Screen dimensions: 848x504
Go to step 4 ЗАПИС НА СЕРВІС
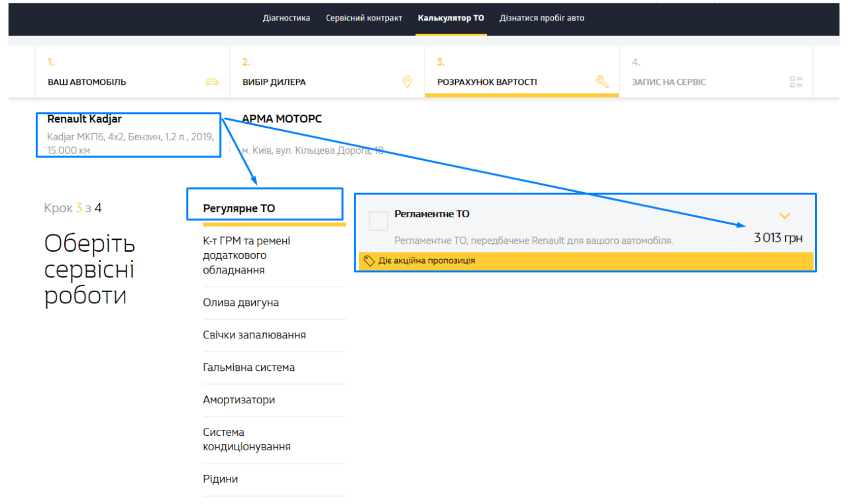pyautogui.click(x=716, y=72)
